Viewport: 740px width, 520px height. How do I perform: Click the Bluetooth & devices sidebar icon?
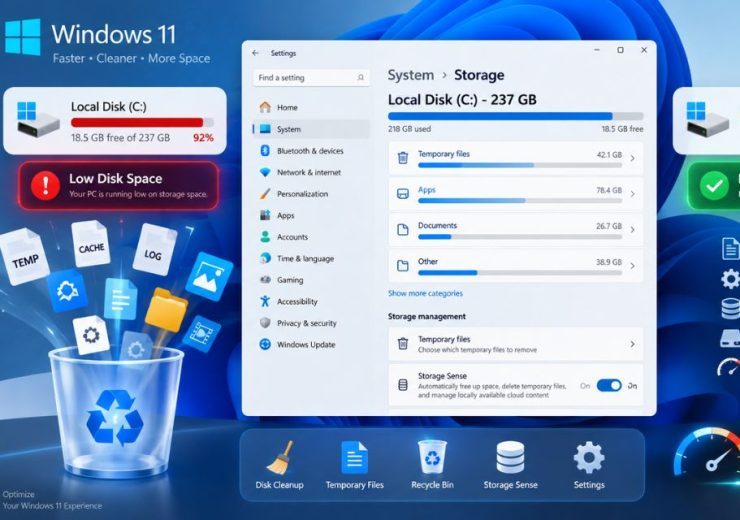265,151
